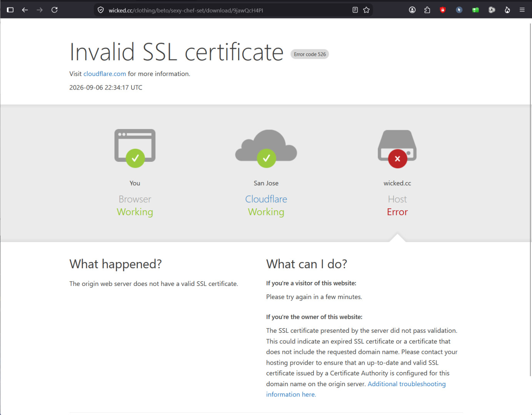Open the extensions puzzle-piece menu

(427, 10)
